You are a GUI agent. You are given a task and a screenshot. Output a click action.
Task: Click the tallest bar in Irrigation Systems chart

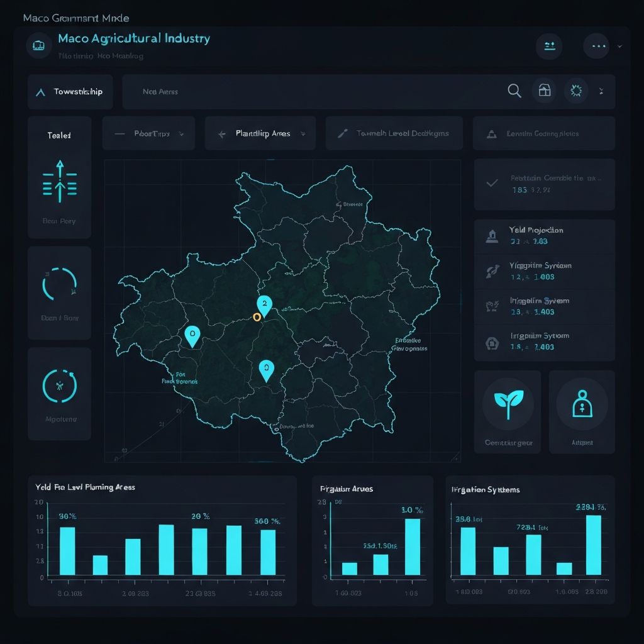[593, 545]
